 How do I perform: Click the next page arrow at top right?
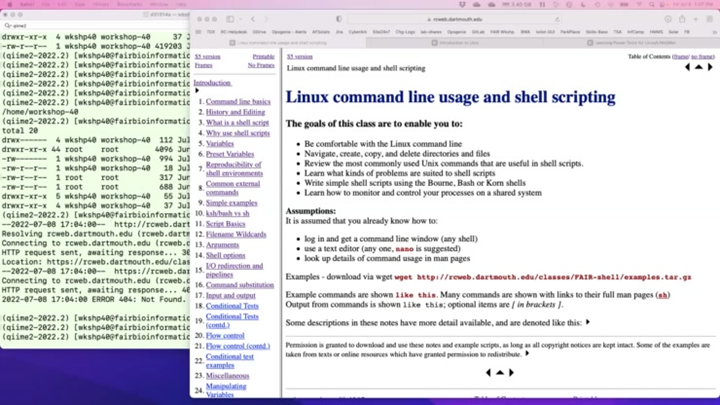711,68
